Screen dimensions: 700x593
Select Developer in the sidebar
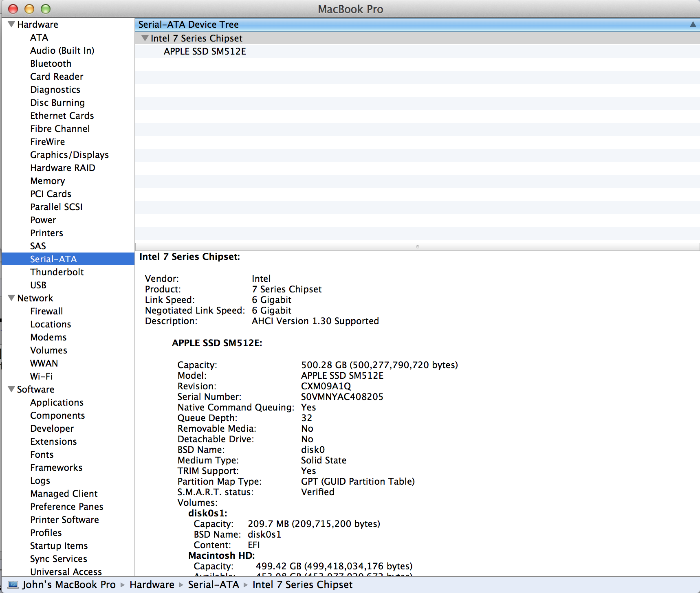[52, 428]
